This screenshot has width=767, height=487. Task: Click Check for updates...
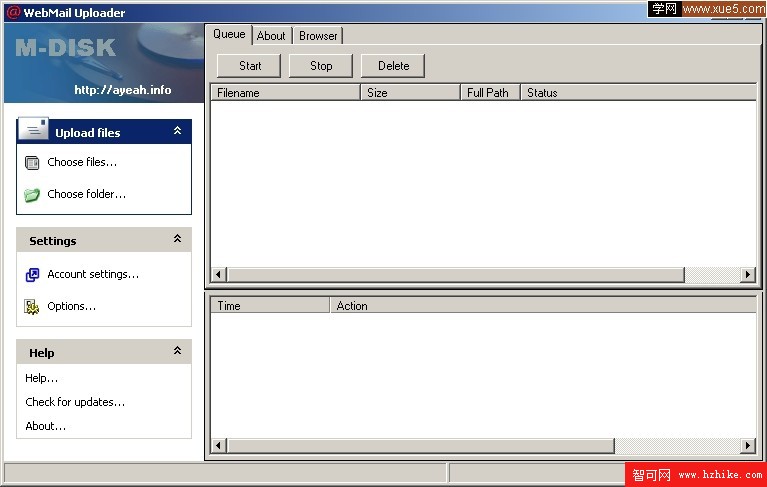75,402
